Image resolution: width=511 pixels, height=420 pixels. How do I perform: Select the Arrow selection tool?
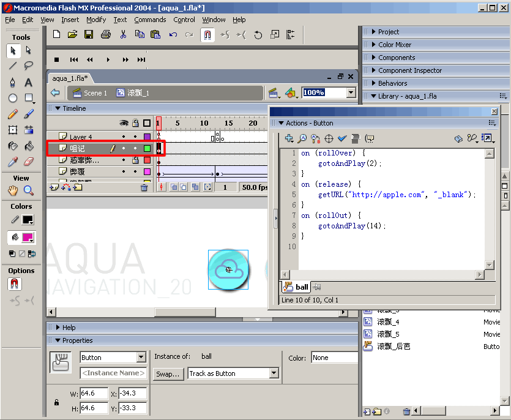pyautogui.click(x=13, y=51)
